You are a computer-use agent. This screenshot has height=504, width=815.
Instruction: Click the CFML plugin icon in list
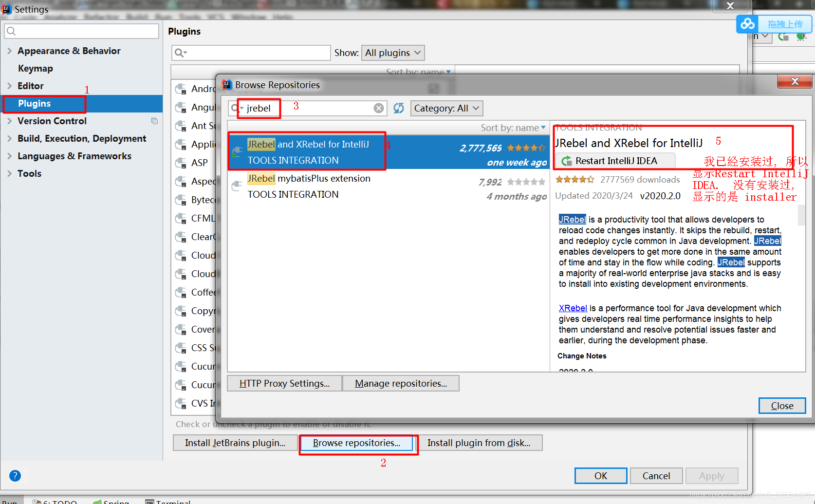181,218
